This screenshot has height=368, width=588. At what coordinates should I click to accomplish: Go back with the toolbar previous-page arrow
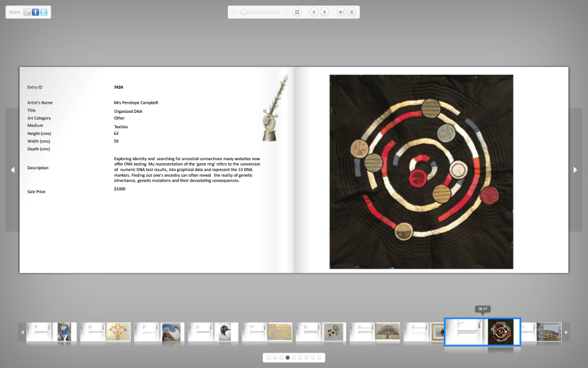coord(314,12)
